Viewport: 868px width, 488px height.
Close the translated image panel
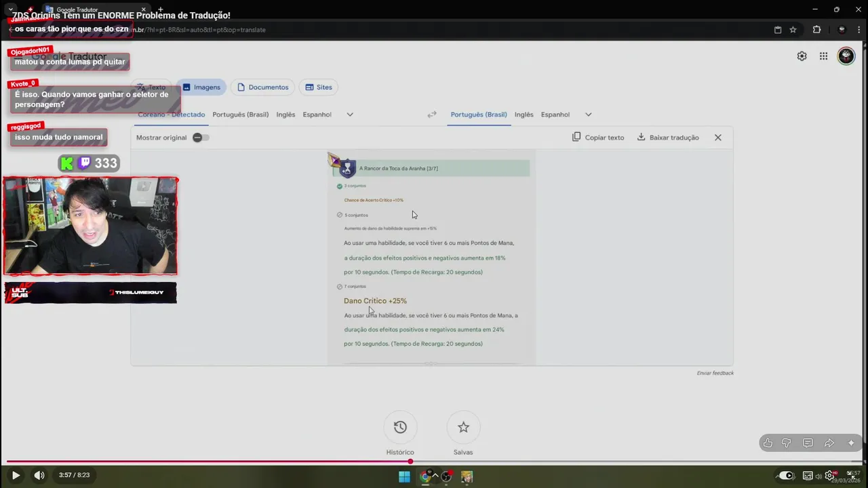click(718, 138)
